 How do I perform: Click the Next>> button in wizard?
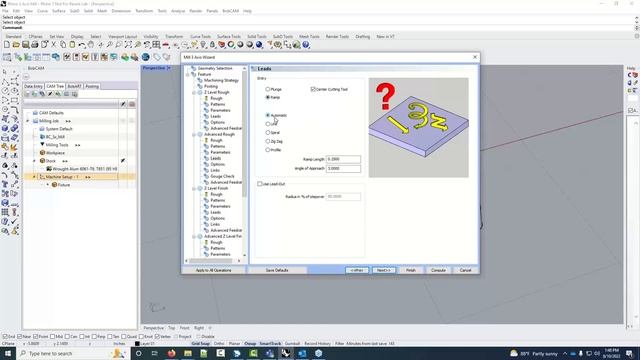[x=384, y=270]
